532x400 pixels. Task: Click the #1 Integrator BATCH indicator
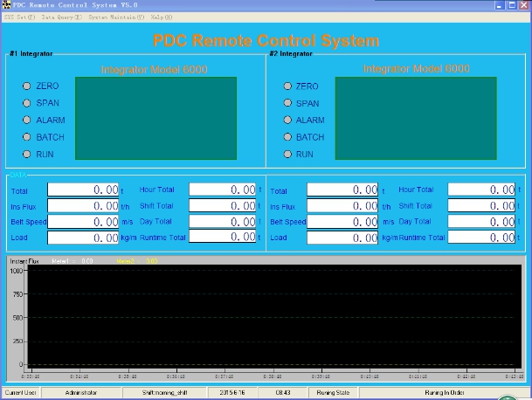(x=26, y=137)
